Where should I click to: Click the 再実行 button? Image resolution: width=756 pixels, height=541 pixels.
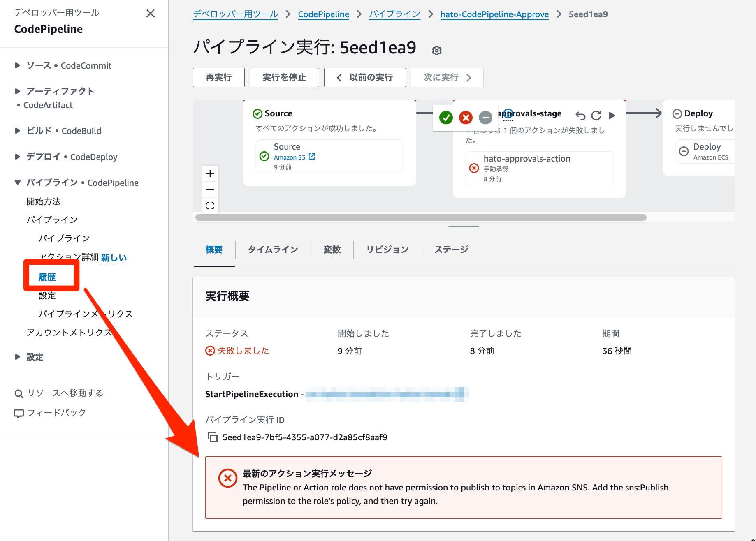pyautogui.click(x=219, y=77)
